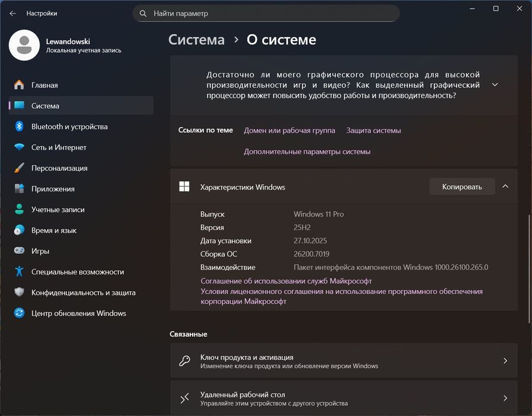This screenshot has height=416, width=532.
Task: Click Система in the breadcrumb
Action: point(196,40)
